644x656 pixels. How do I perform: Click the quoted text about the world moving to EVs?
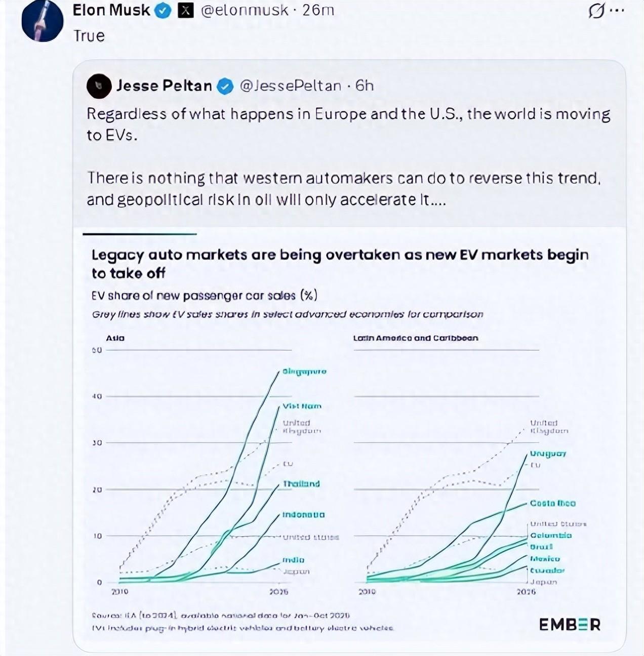point(348,124)
